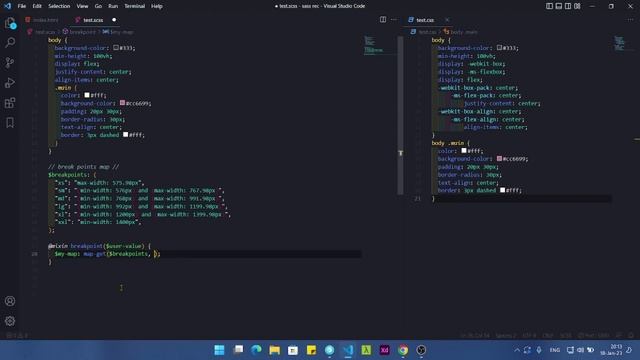Open the Source Control view
Image resolution: width=640 pixels, height=360 pixels.
[10, 62]
